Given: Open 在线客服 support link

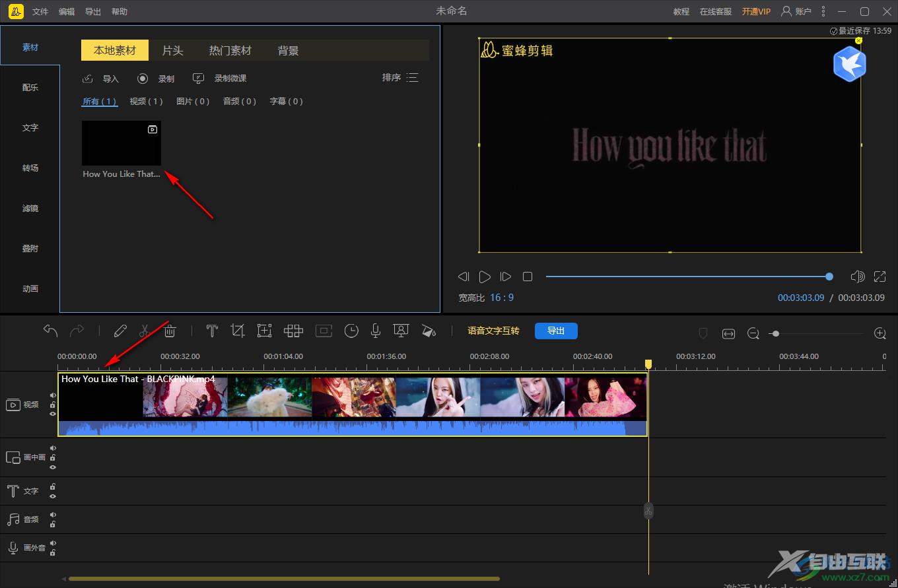Looking at the screenshot, I should pos(716,12).
